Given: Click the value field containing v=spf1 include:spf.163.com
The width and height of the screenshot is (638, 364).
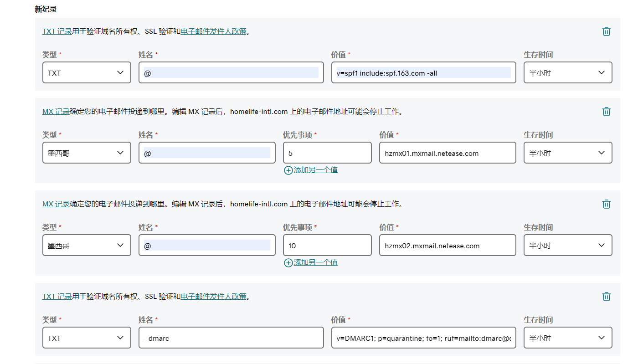Looking at the screenshot, I should [x=423, y=73].
